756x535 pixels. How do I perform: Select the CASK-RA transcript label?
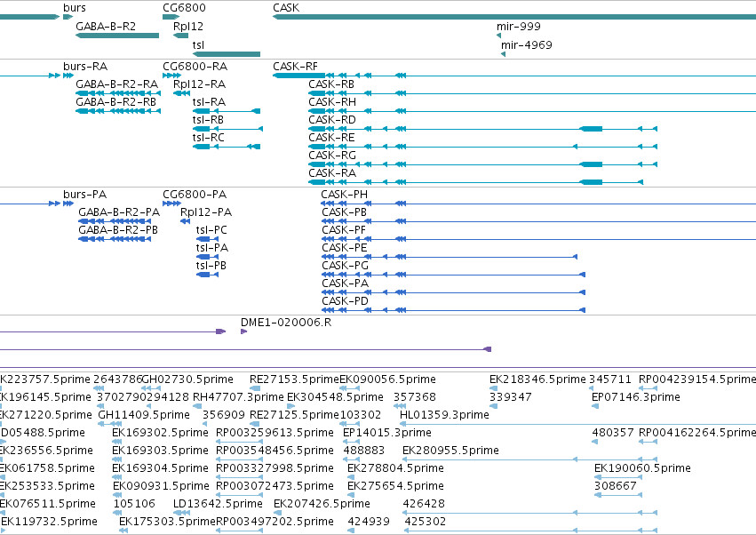[332, 173]
